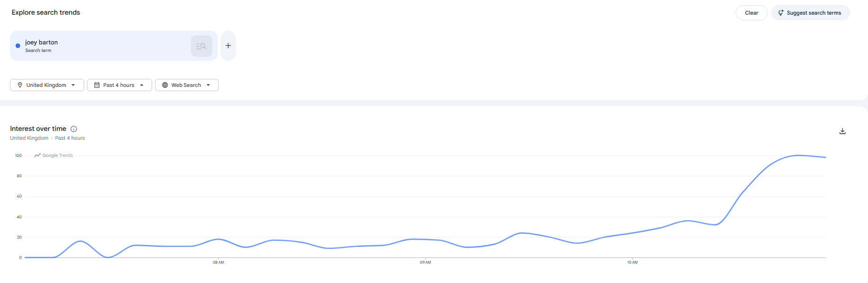Add a new search term with plus
The image size is (868, 283).
(228, 46)
